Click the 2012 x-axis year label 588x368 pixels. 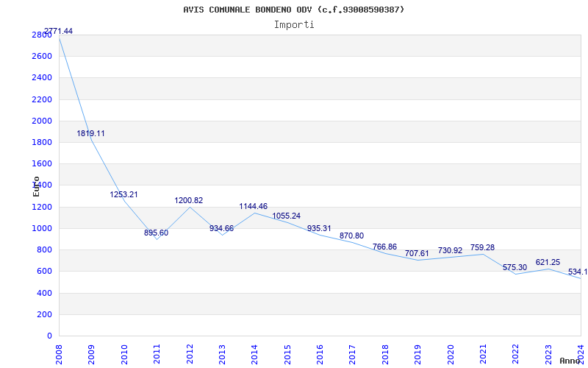190,354
